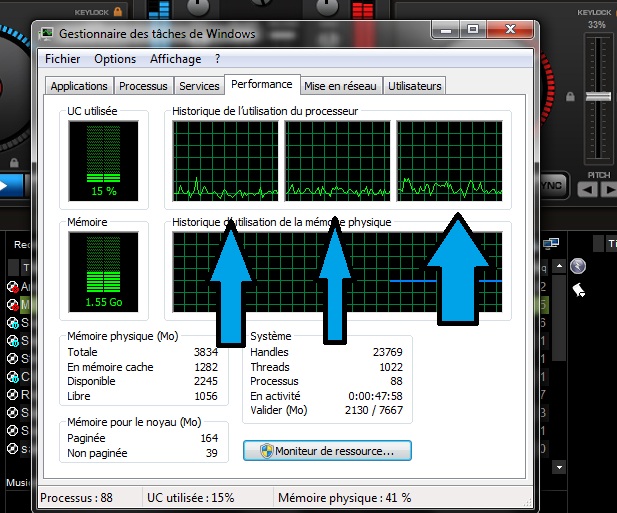
Task: Open the ? help menu
Action: pos(217,59)
